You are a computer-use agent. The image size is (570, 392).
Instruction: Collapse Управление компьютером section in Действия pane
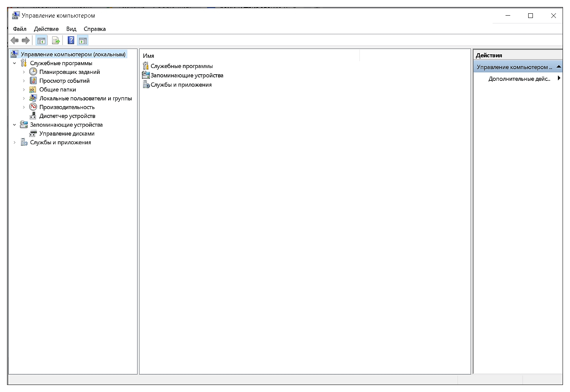pos(559,67)
